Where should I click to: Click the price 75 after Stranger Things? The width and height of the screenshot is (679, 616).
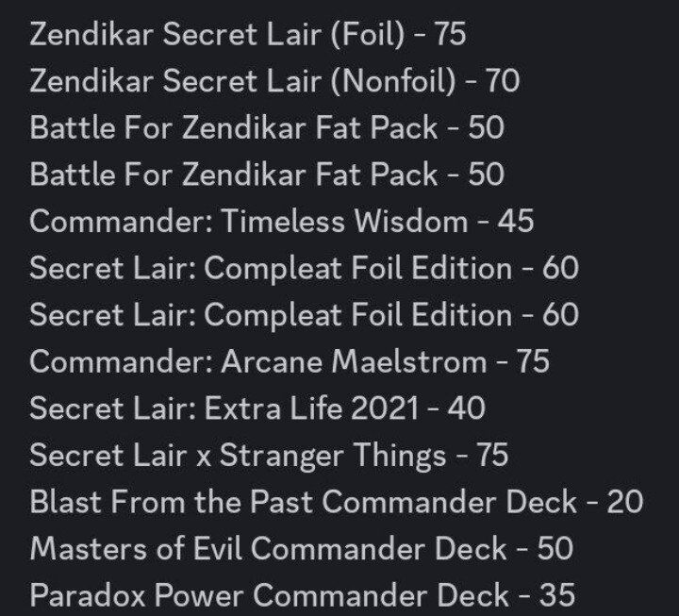coord(490,456)
